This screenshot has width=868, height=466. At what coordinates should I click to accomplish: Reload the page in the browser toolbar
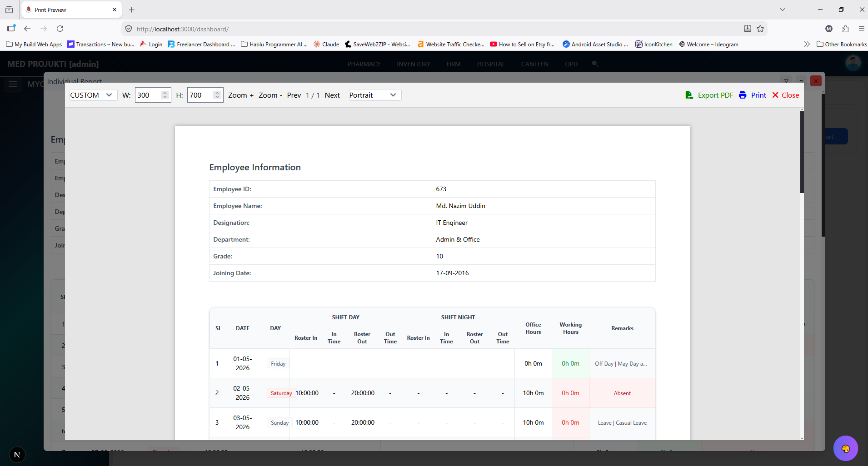tap(60, 29)
